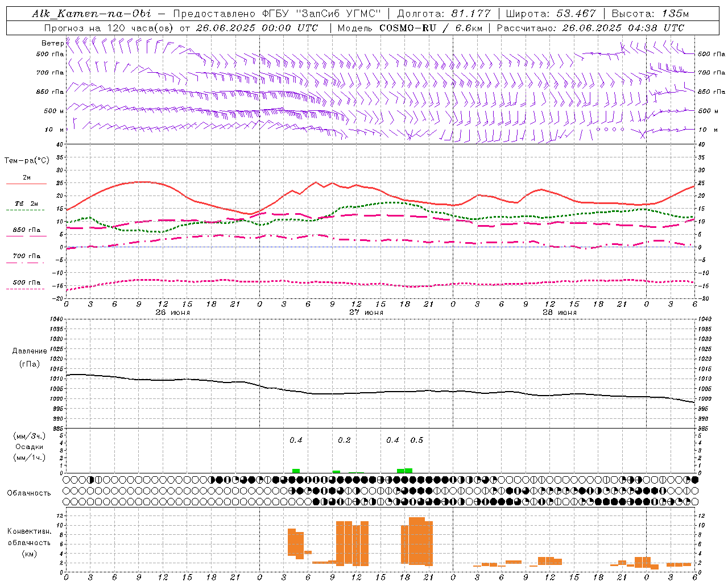This screenshot has height=582, width=728.
Task: Click the green precipitation bar under "0.5"
Action: point(408,471)
